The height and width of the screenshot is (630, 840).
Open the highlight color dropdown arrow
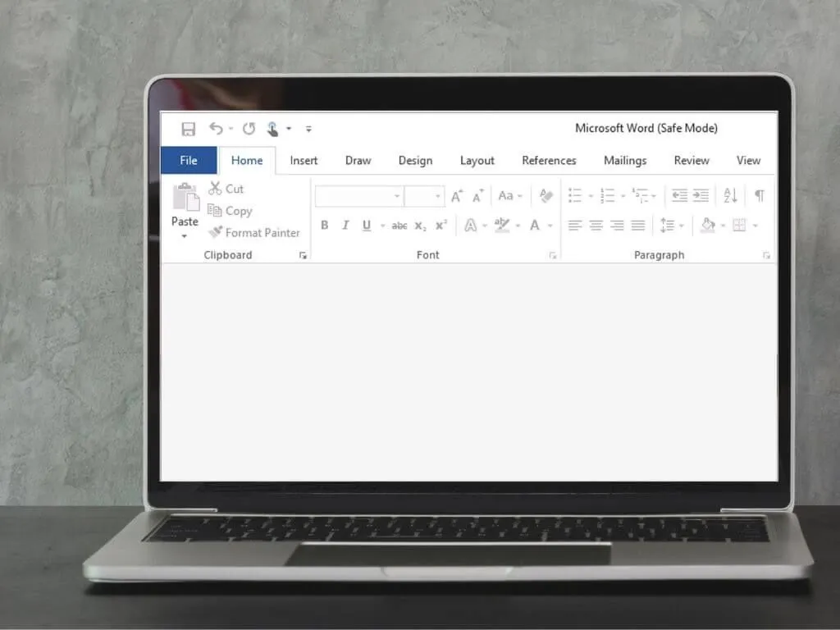(518, 226)
